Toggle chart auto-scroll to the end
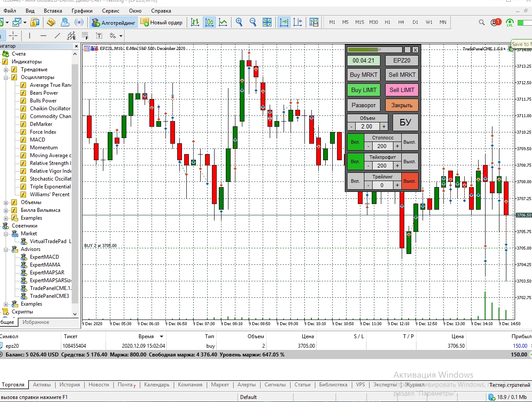 coord(284,22)
